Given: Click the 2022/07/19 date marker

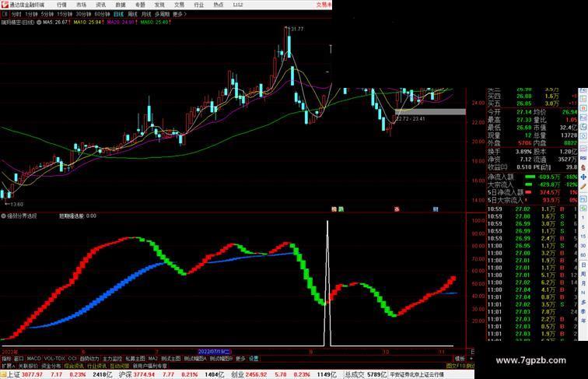Looking at the screenshot, I should point(215,352).
